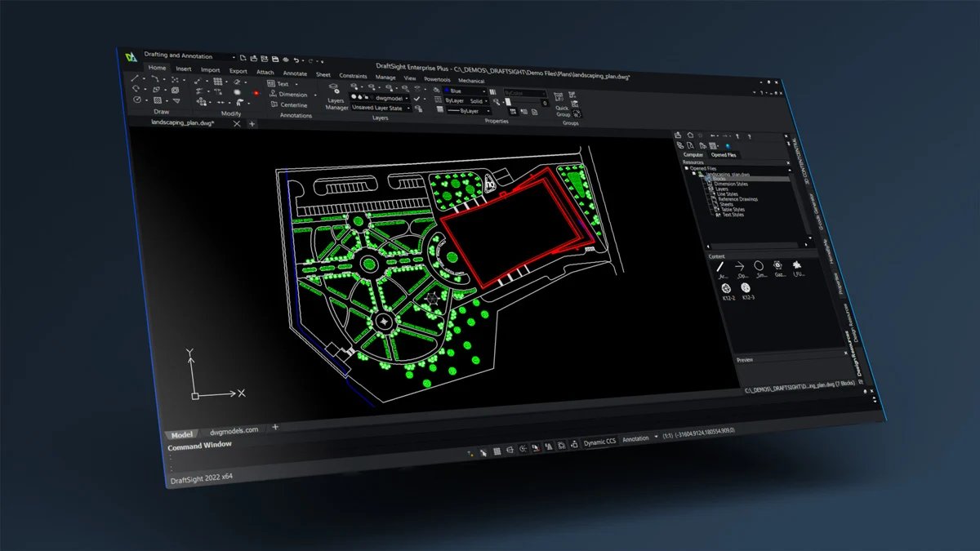
Task: Select the Line tool in Draw panel
Action: pyautogui.click(x=136, y=78)
